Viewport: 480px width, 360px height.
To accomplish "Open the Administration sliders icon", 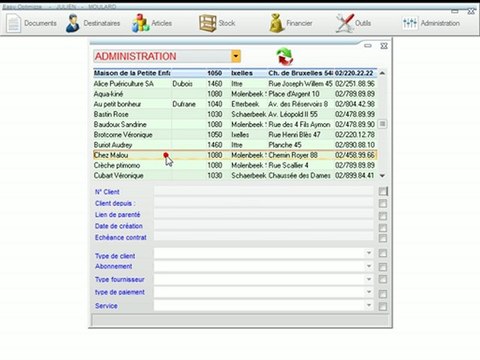I will (410, 23).
